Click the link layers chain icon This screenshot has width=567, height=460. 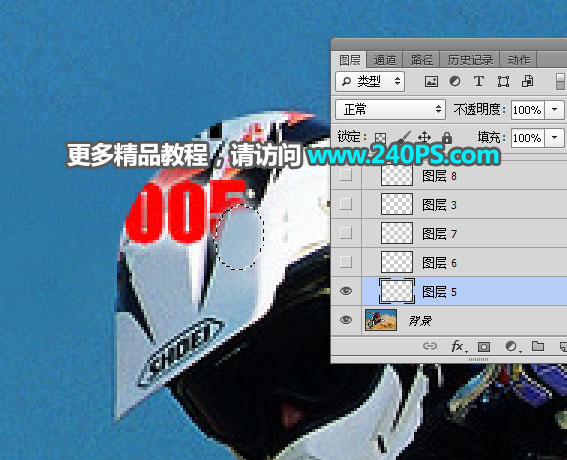[430, 346]
